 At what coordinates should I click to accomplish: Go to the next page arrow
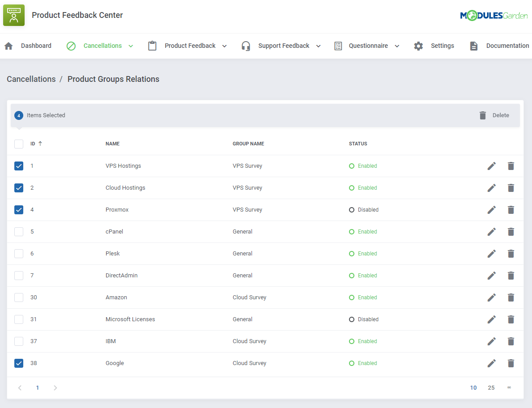click(55, 388)
